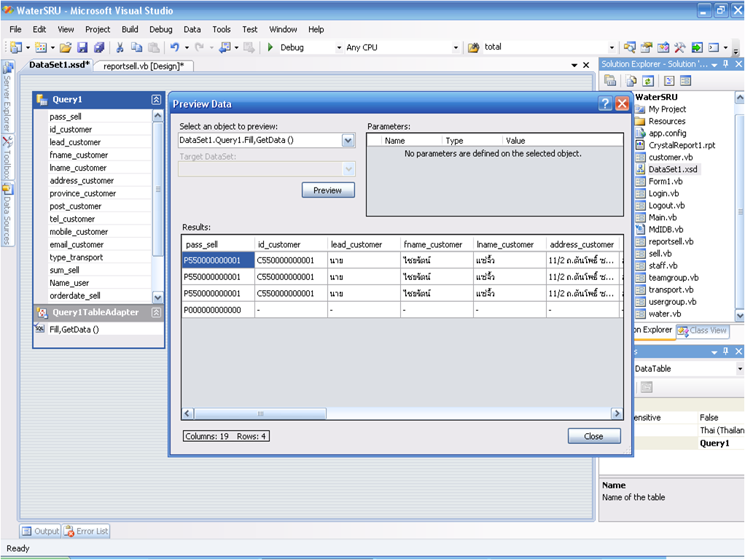The width and height of the screenshot is (745, 560).
Task: Open the Properties Window toolbar icon
Action: coord(646,47)
